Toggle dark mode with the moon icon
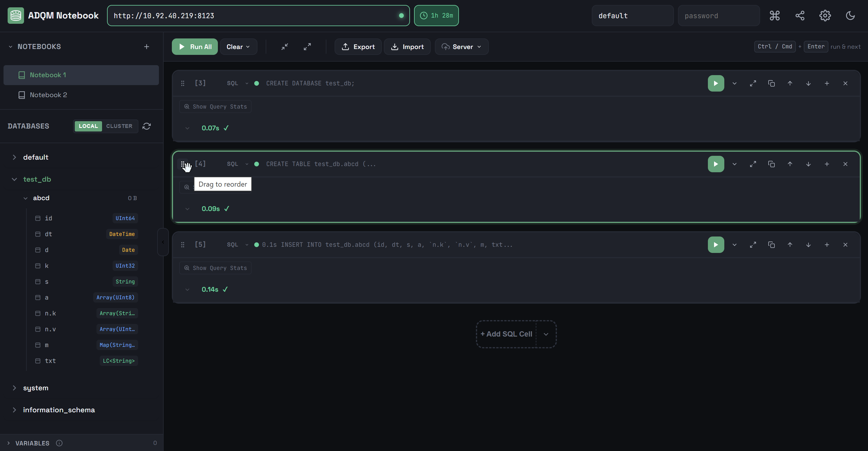 [x=850, y=16]
